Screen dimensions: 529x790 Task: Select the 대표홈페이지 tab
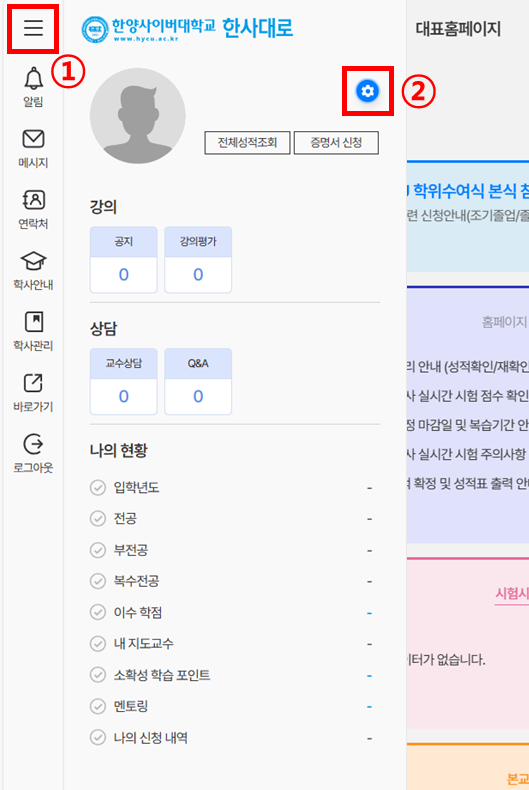click(458, 29)
